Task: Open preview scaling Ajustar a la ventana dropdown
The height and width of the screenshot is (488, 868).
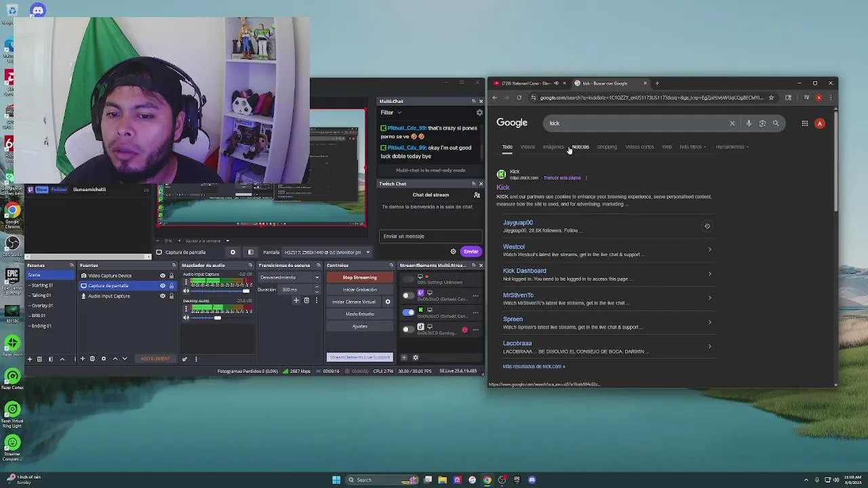Action: pos(207,241)
